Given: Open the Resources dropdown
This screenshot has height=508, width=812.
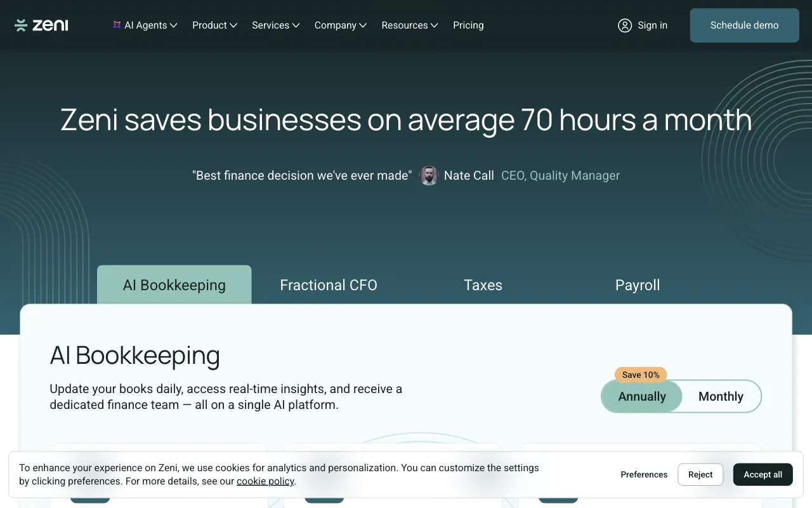Looking at the screenshot, I should click(x=410, y=25).
